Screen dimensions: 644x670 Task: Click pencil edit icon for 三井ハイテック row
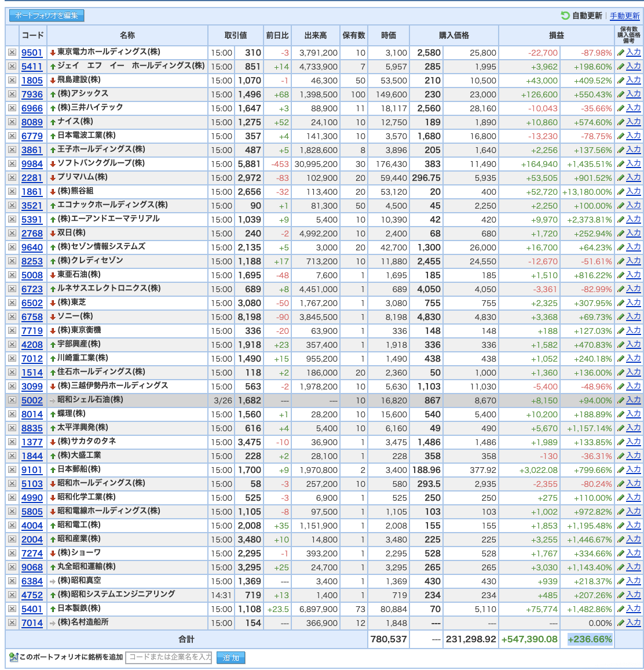[x=620, y=108]
